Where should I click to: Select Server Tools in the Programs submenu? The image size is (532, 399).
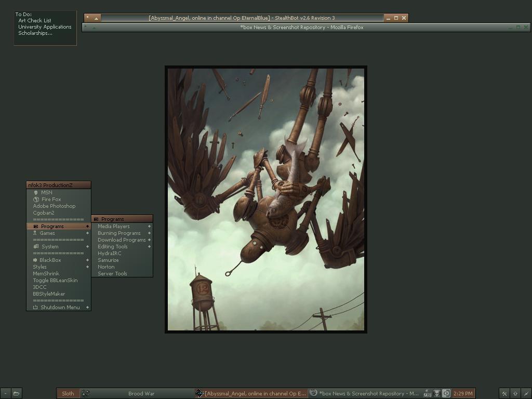point(112,273)
